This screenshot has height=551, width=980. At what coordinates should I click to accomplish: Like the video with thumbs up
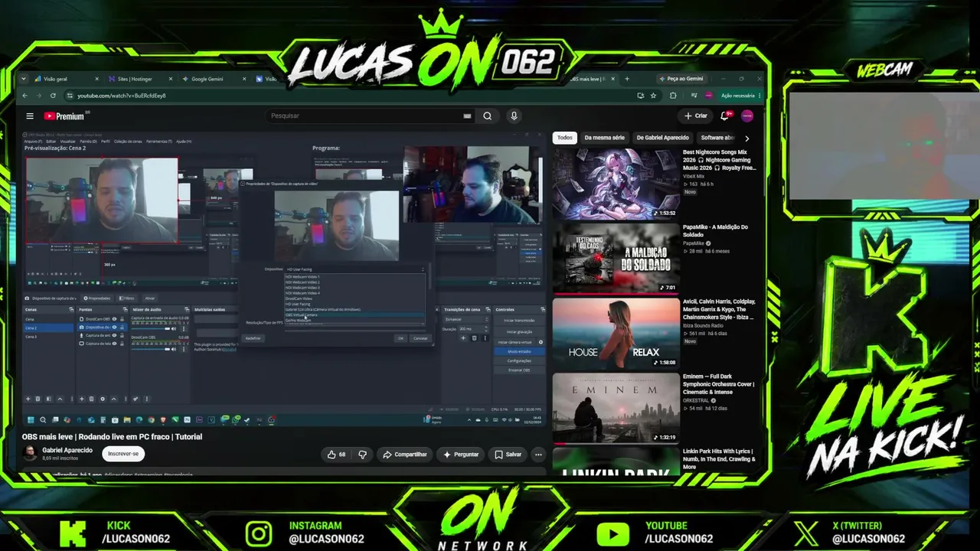coord(336,455)
